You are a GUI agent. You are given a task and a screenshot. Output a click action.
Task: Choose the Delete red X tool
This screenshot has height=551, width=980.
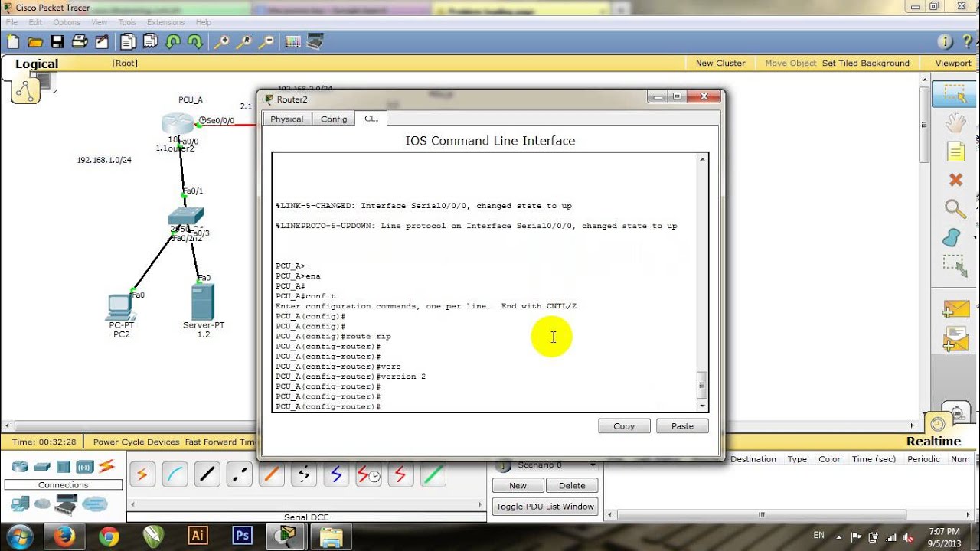955,180
